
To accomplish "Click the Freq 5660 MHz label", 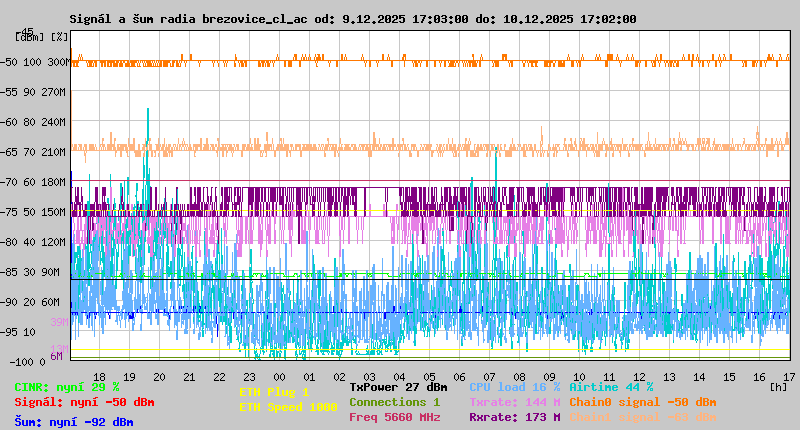I will tap(394, 417).
